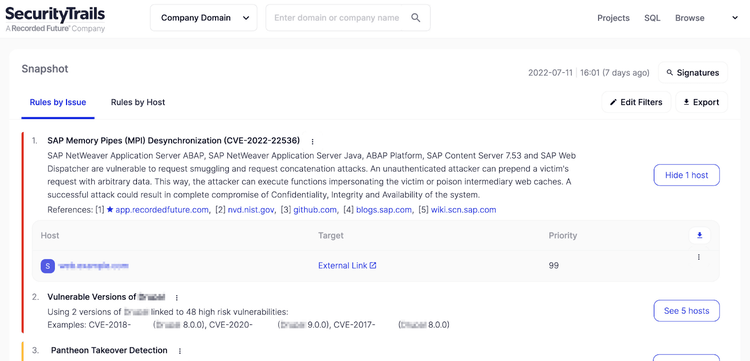Click the Priority value 99
The width and height of the screenshot is (750, 361).
click(554, 265)
